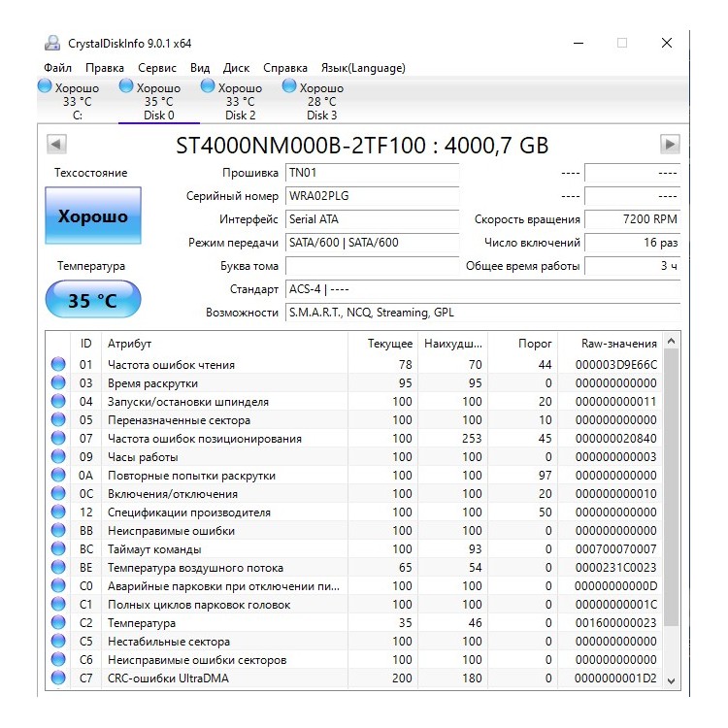728x728 pixels.
Task: Click status icon for BE airflow temperature
Action: click(x=58, y=568)
